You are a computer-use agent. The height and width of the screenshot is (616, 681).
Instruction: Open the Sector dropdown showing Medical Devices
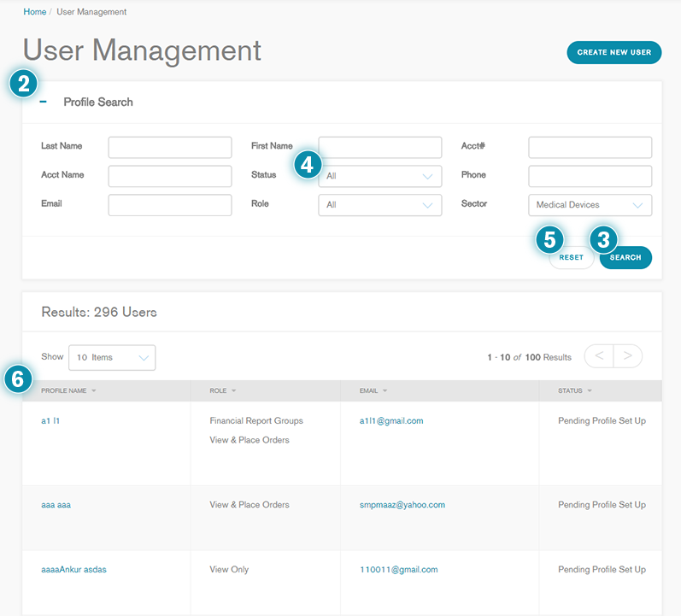[590, 205]
